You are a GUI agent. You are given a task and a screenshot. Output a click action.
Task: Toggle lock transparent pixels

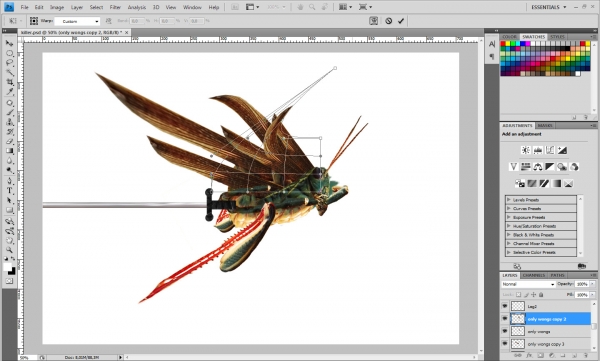pos(518,295)
